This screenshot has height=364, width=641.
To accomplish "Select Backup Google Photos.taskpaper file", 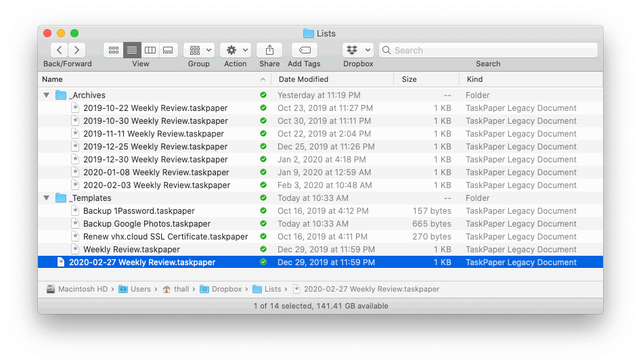I will point(146,224).
